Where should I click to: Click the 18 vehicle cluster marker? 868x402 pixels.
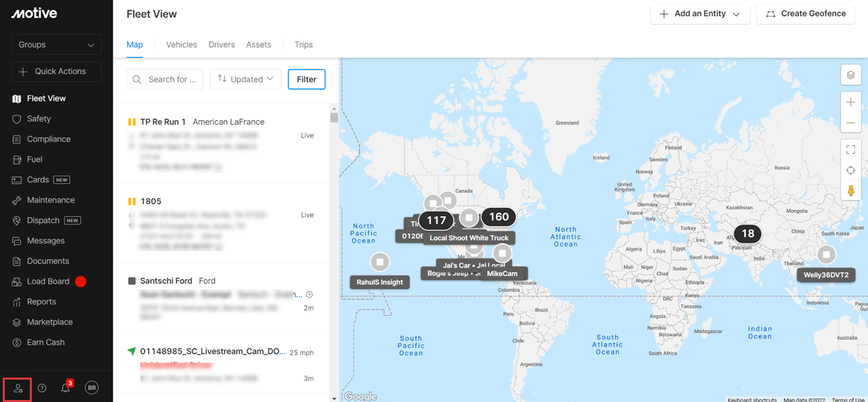pos(747,233)
